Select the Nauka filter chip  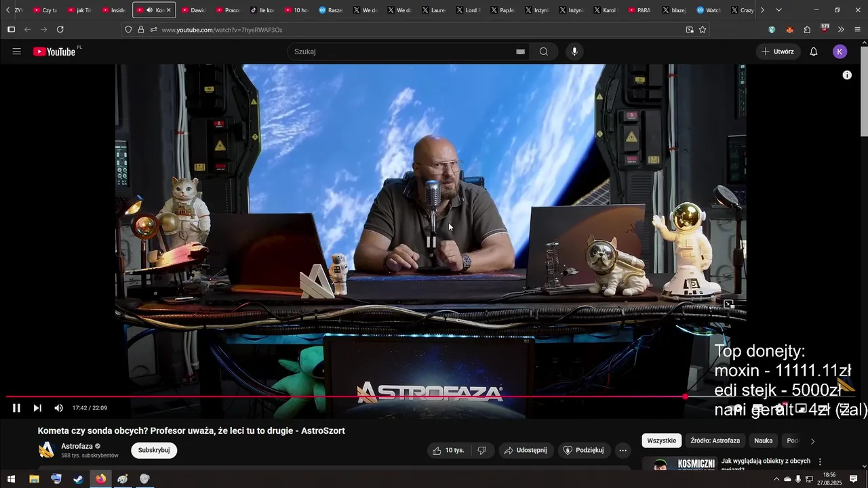pos(764,441)
